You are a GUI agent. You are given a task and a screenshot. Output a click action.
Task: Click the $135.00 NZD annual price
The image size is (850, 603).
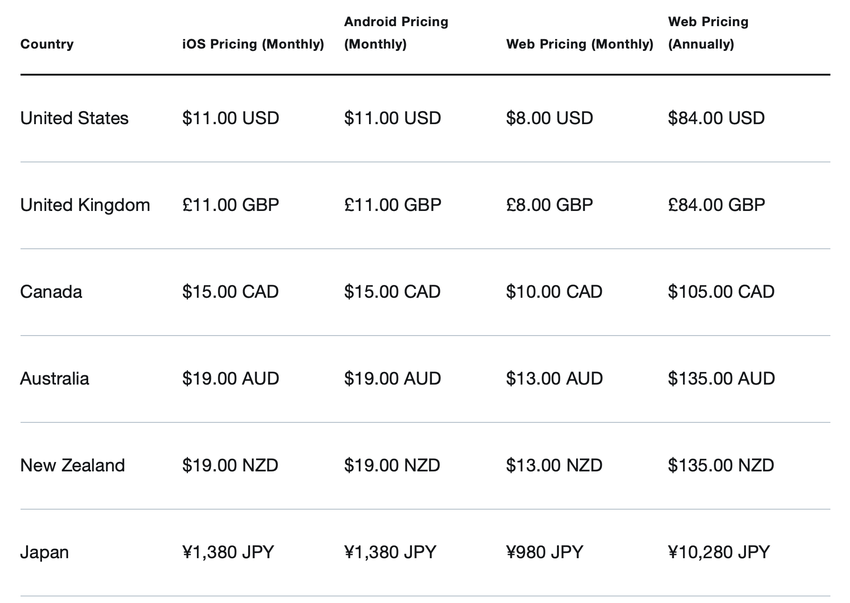point(721,465)
